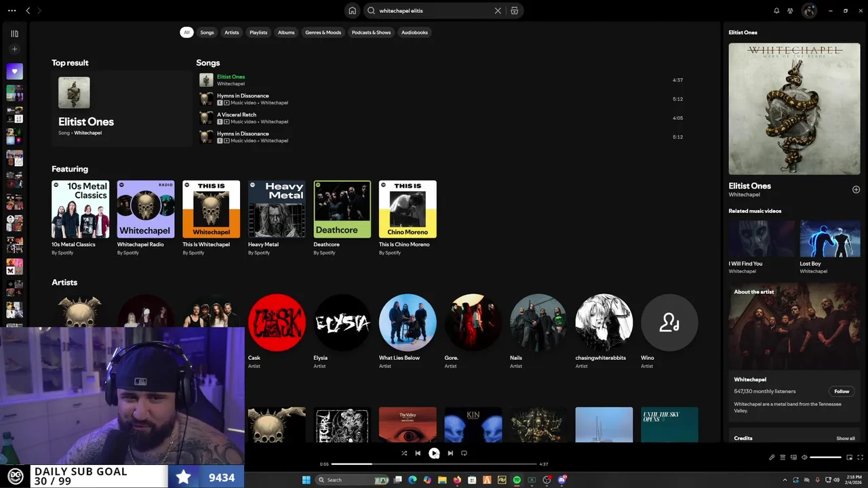This screenshot has height=488, width=868.
Task: Open 10s Metal Classics playlist
Action: [x=80, y=218]
